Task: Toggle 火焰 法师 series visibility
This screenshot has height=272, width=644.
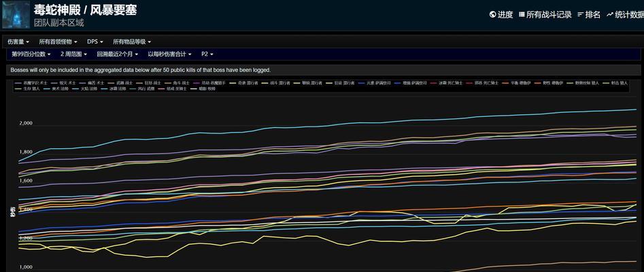Action: 88,88
